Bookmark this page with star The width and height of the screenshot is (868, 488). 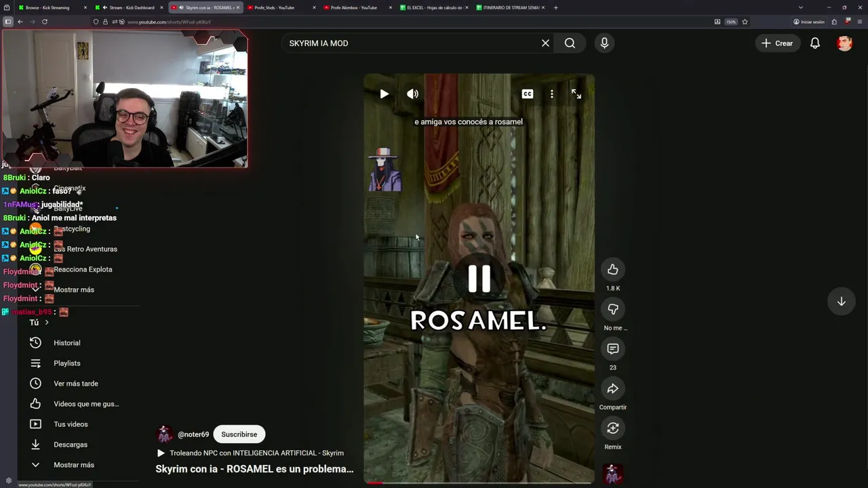point(745,22)
